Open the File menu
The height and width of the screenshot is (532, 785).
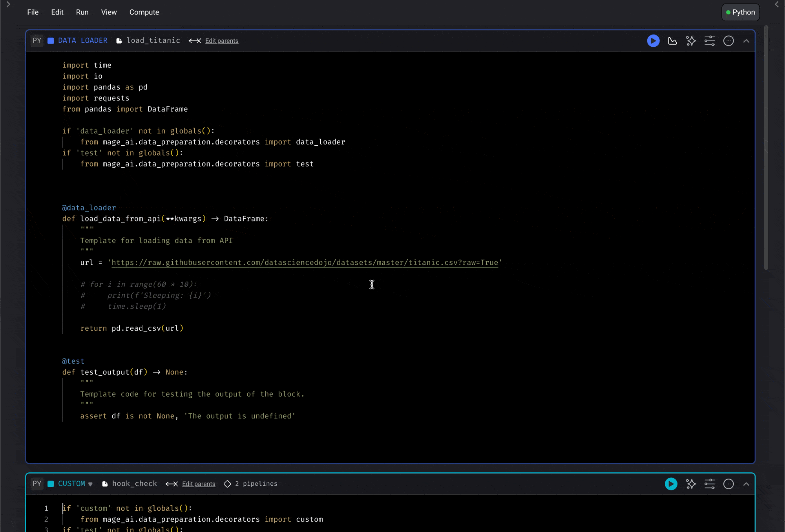(33, 12)
